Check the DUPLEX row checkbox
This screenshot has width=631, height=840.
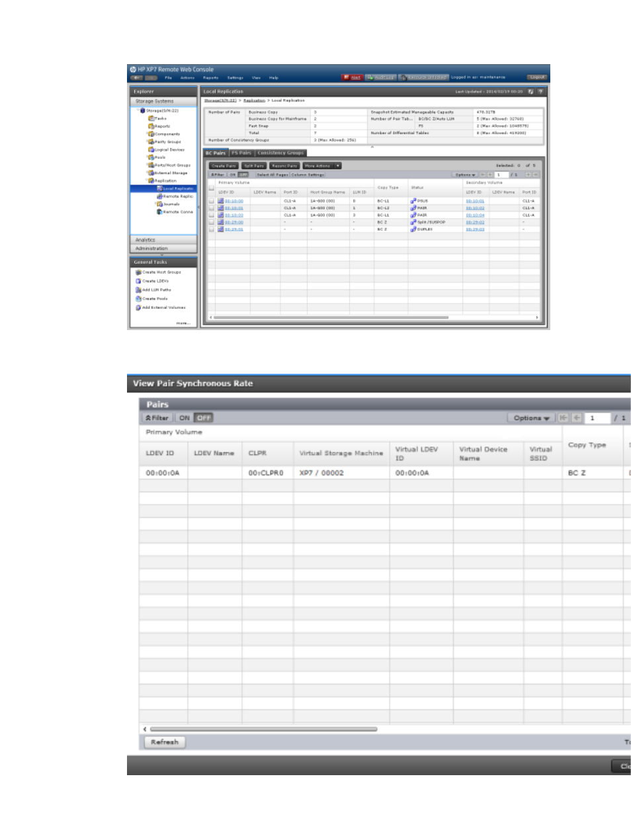coord(212,229)
